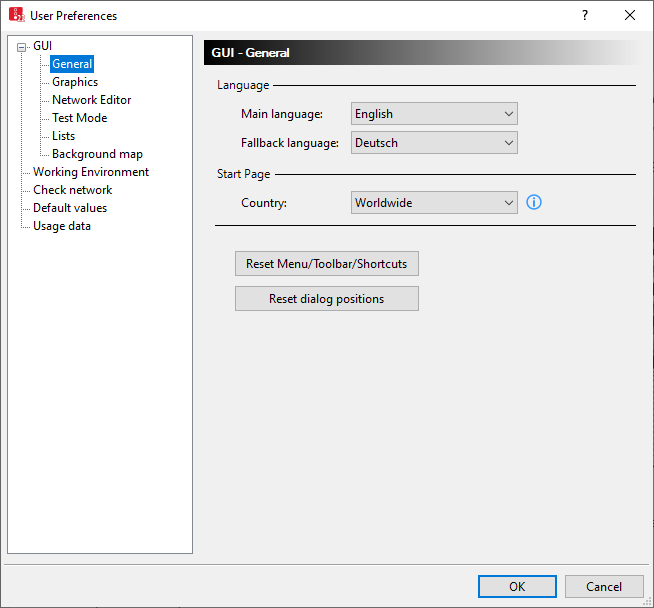Open Background map settings
654x608 pixels.
click(x=97, y=154)
